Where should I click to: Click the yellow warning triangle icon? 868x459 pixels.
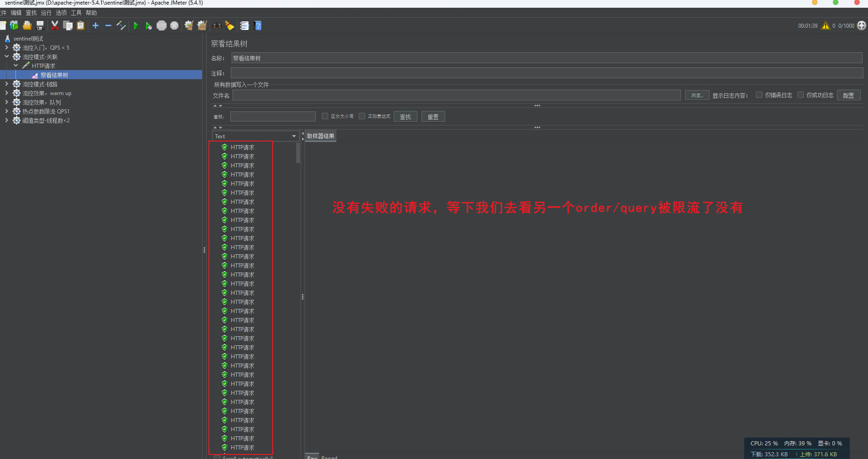826,25
